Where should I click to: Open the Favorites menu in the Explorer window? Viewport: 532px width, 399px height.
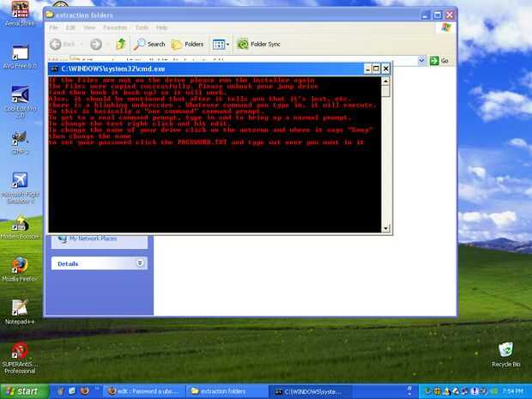[x=115, y=27]
